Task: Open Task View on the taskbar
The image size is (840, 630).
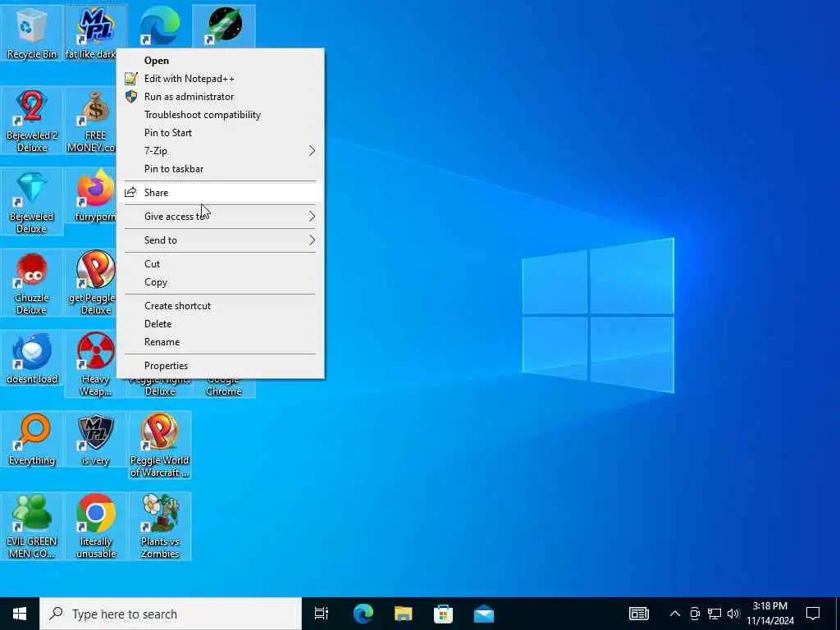Action: (x=322, y=614)
